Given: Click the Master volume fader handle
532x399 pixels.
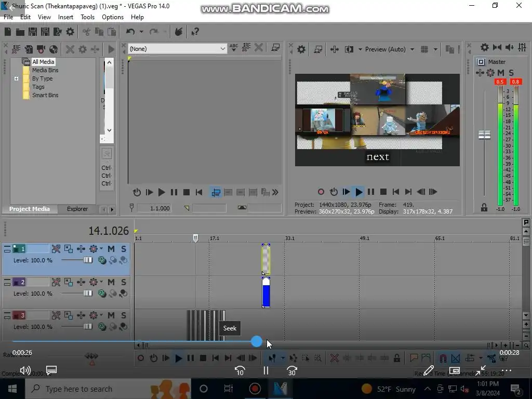Looking at the screenshot, I should [484, 135].
